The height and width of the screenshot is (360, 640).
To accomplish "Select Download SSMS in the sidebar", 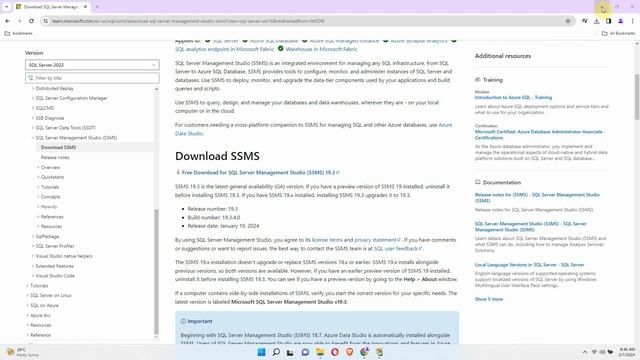I will click(x=58, y=147).
